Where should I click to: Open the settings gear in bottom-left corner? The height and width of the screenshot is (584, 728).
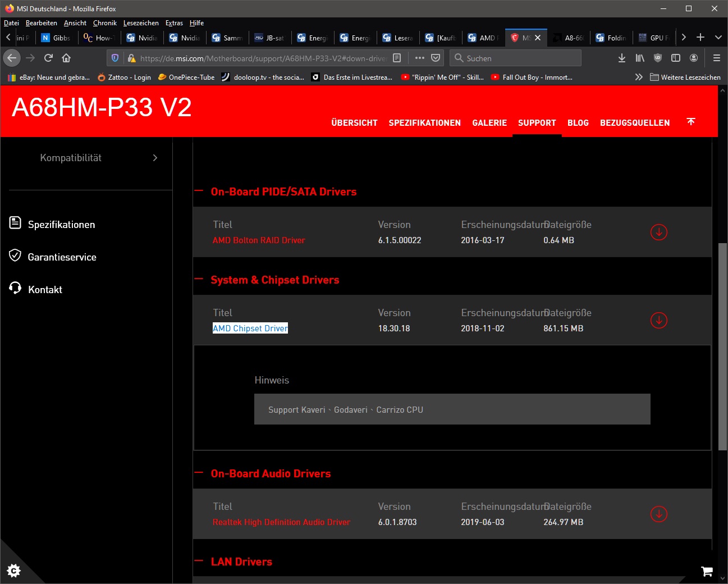click(13, 571)
